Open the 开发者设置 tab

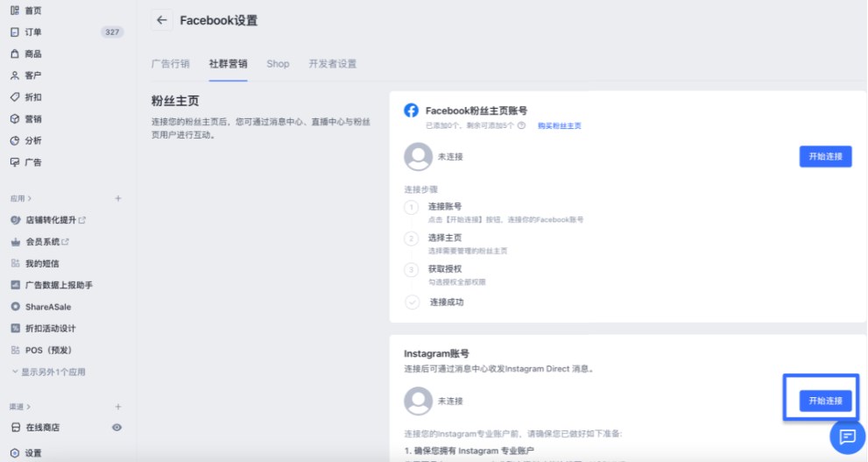[333, 64]
